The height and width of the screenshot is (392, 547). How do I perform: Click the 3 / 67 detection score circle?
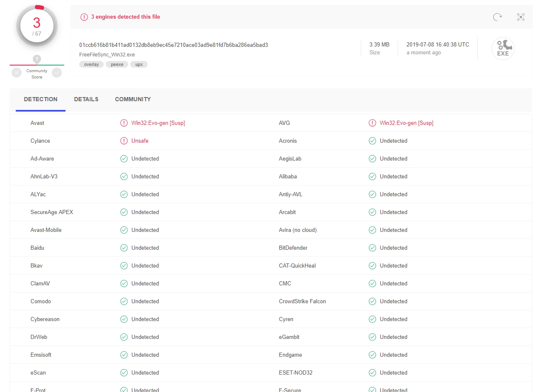(x=37, y=26)
